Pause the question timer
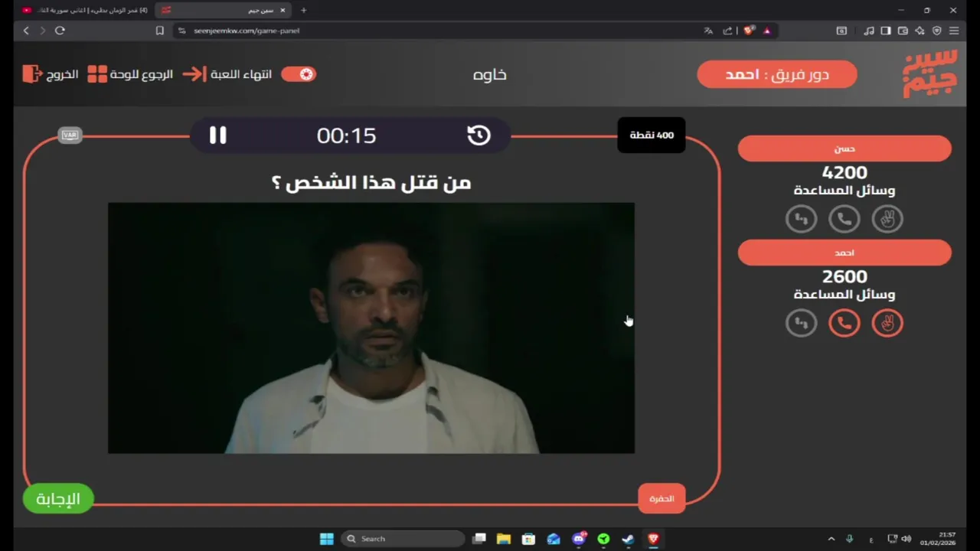Screen dimensions: 980x551 pyautogui.click(x=218, y=135)
